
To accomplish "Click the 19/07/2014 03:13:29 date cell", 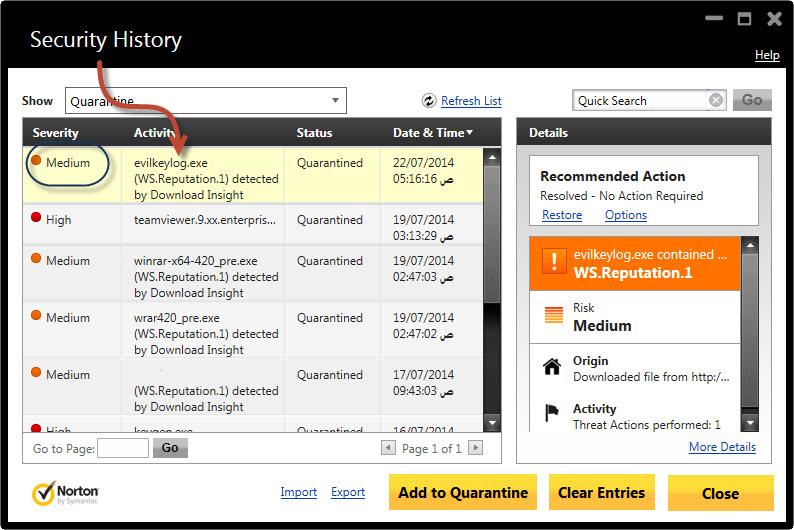I will click(x=423, y=228).
